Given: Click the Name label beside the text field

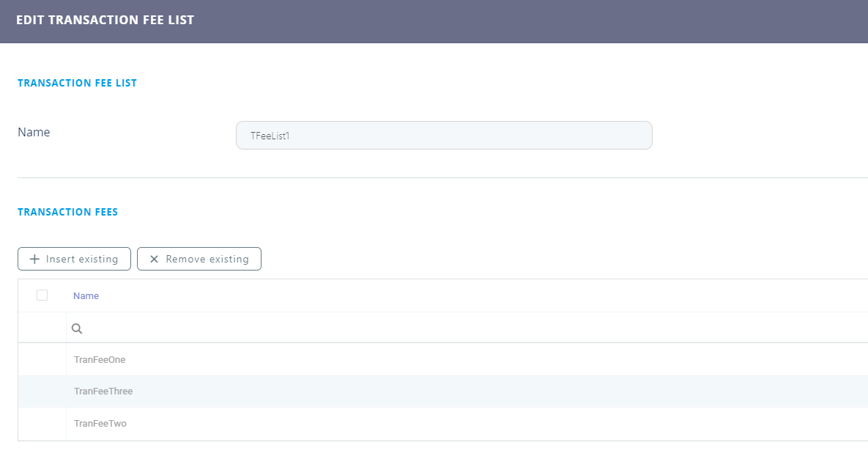Looking at the screenshot, I should pos(34,133).
